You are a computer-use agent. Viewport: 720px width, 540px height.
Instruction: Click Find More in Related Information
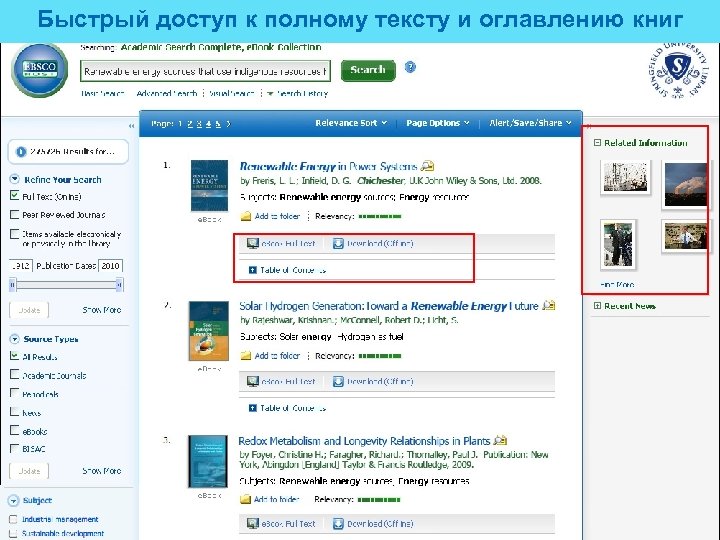click(617, 285)
